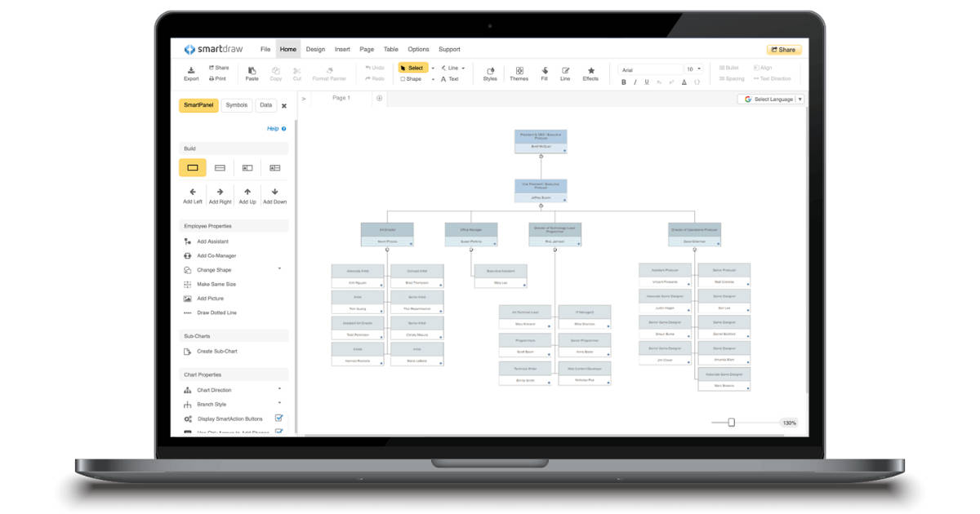
Task: Click the Effects star icon
Action: click(590, 72)
